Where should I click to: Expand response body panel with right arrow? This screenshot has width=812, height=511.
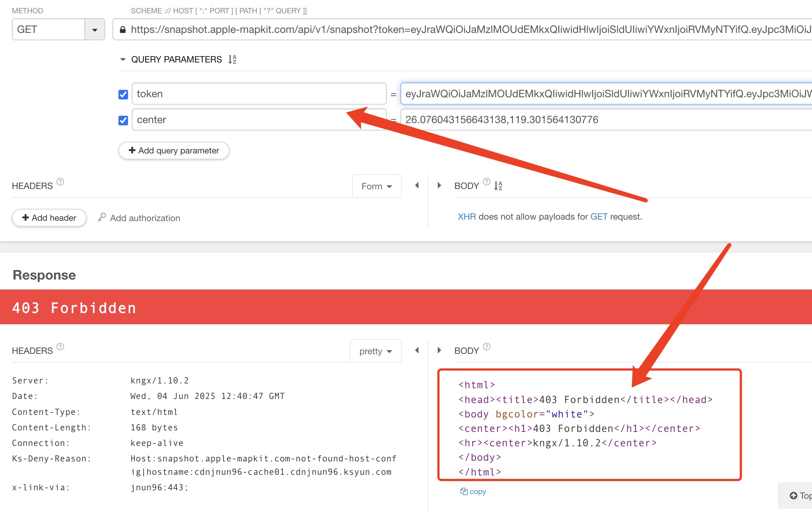(439, 350)
